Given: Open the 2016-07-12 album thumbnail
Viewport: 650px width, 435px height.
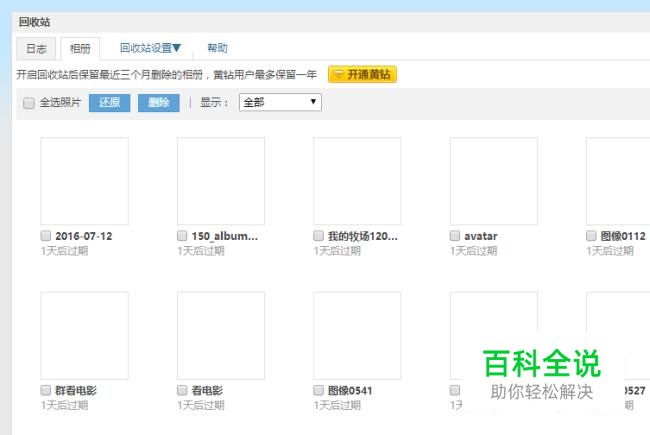Looking at the screenshot, I should click(x=85, y=181).
